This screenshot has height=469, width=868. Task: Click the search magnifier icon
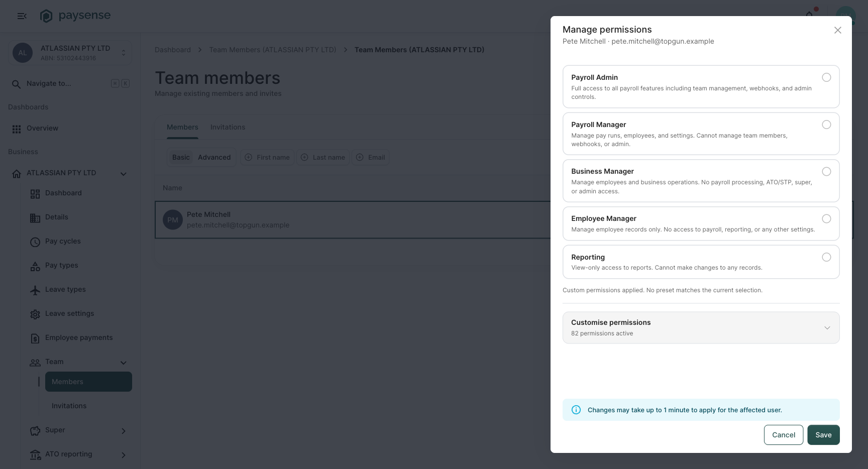[x=16, y=84]
